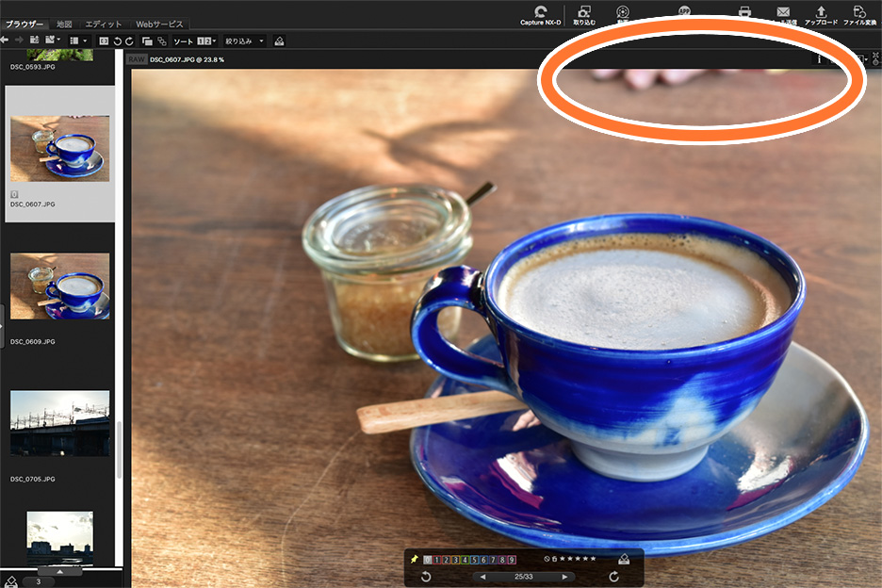Image resolution: width=882 pixels, height=588 pixels.
Task: Click the photo tray icon in bottom bar
Action: [x=623, y=559]
